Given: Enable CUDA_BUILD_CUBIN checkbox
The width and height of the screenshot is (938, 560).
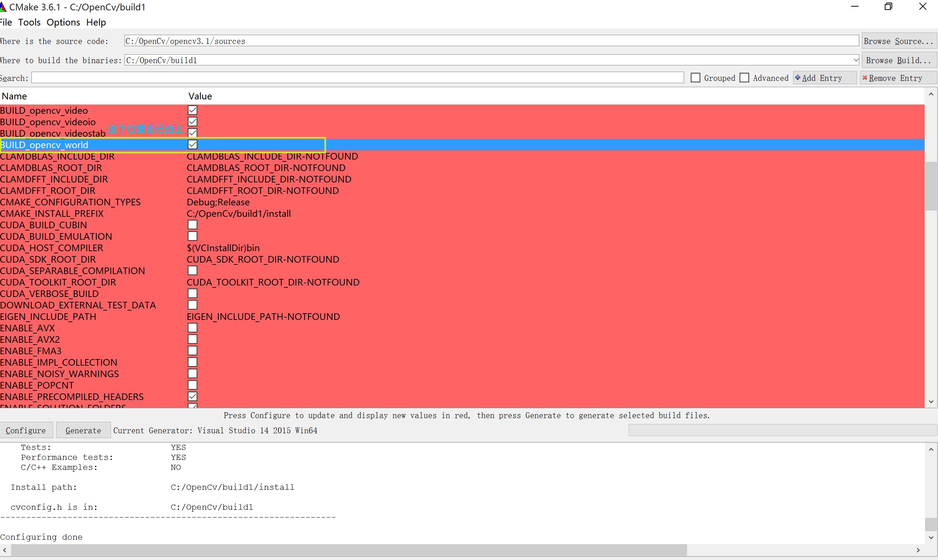Looking at the screenshot, I should (x=193, y=225).
